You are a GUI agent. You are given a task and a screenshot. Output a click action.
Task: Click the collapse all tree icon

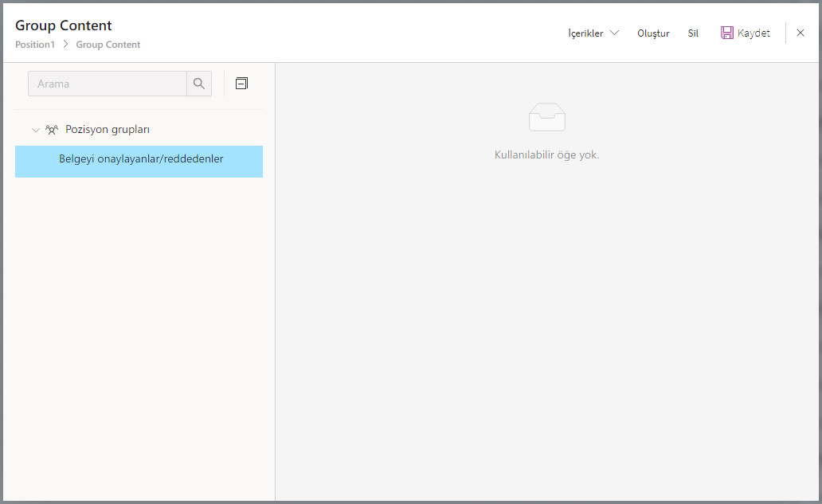(241, 84)
